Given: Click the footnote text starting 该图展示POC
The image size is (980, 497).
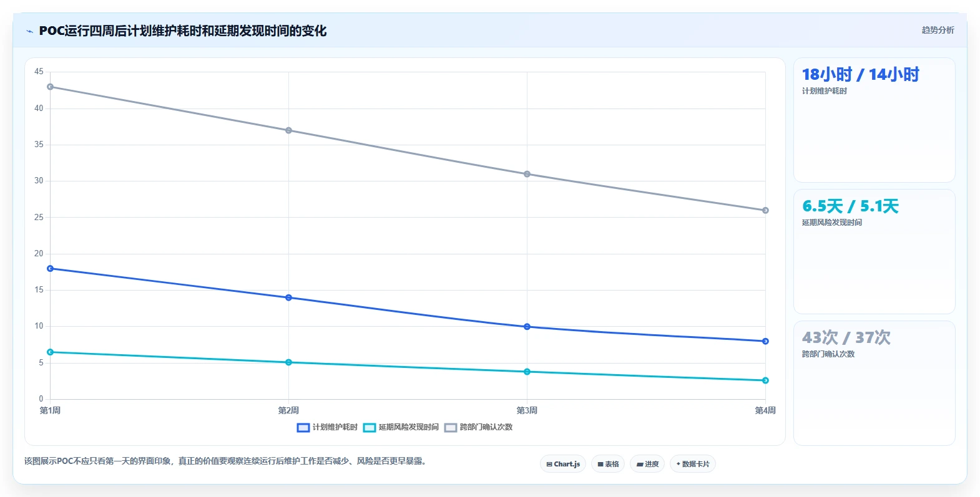Looking at the screenshot, I should tap(225, 461).
